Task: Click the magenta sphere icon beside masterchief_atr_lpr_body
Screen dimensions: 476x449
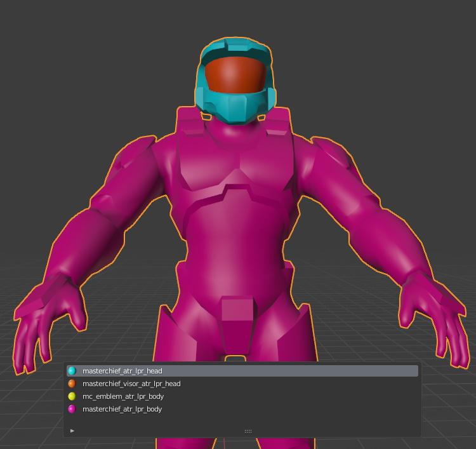Action: point(72,409)
